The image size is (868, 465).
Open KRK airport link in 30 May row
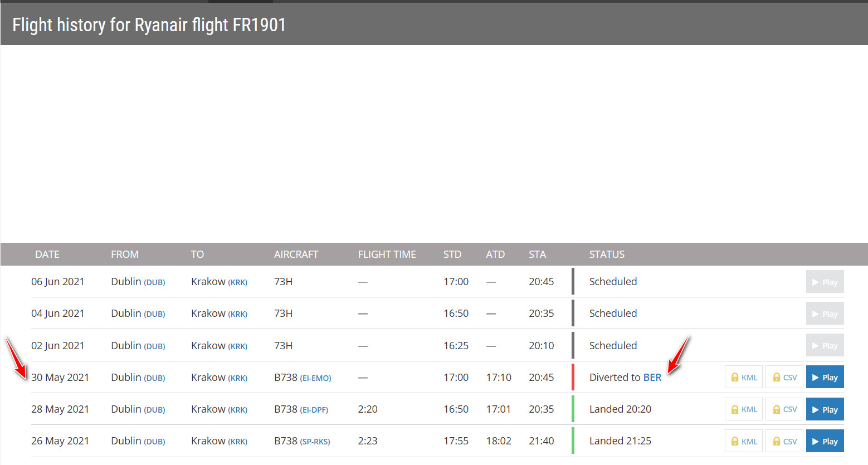238,378
